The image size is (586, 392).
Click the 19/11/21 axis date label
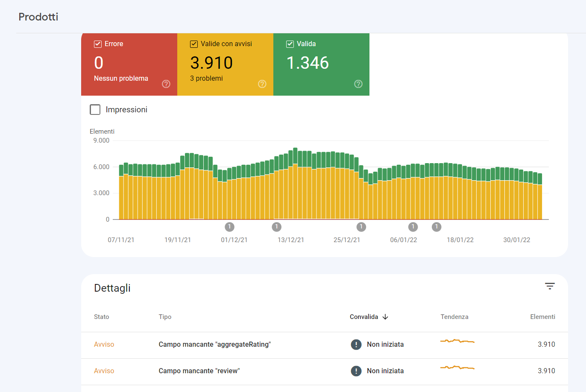pos(178,240)
